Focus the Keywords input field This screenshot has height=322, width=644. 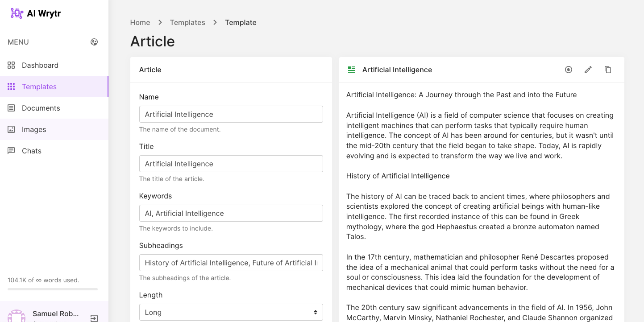coord(231,213)
